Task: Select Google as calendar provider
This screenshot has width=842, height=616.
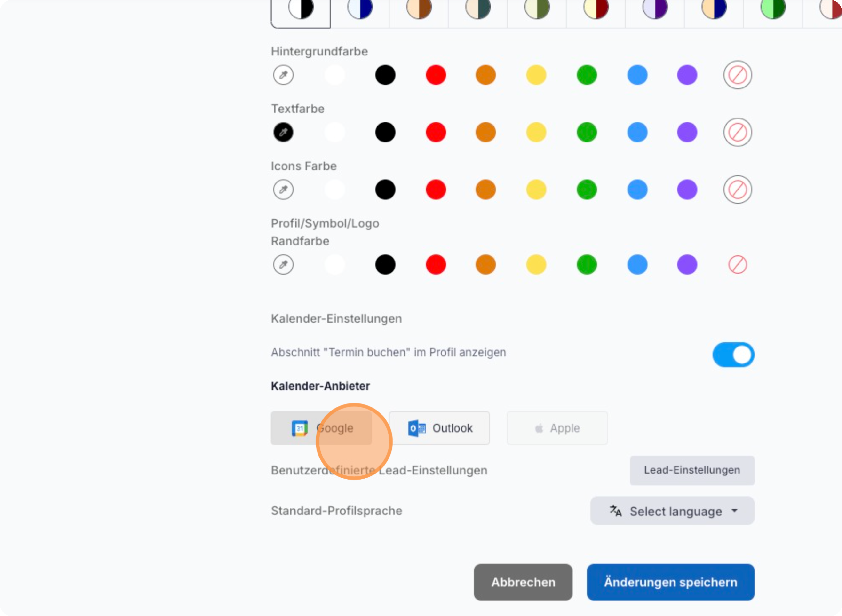Action: click(321, 428)
